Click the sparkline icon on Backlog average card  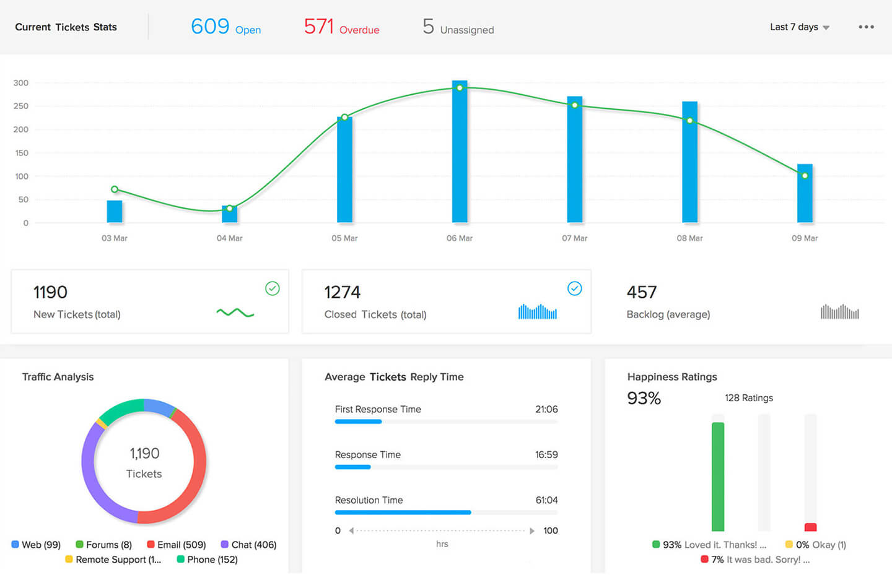pyautogui.click(x=839, y=313)
